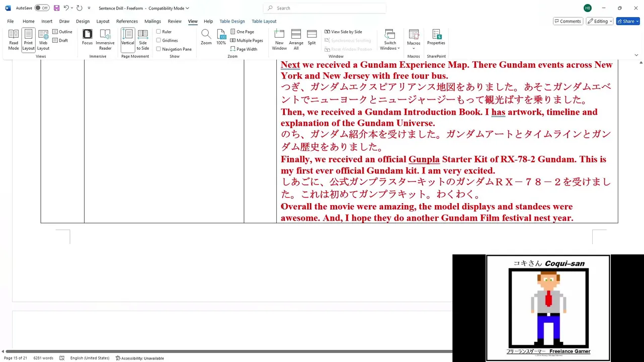Enable the Navigation Pane checkbox

[x=158, y=49]
